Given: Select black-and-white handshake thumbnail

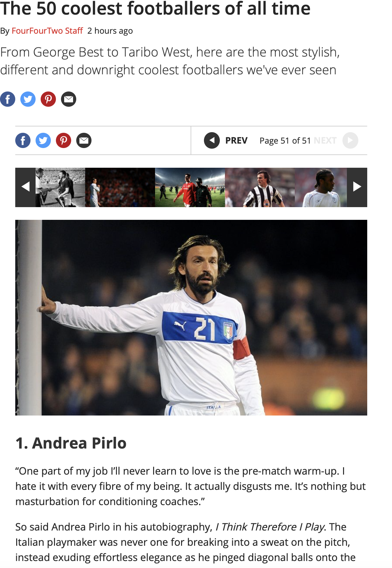Looking at the screenshot, I should pos(60,187).
